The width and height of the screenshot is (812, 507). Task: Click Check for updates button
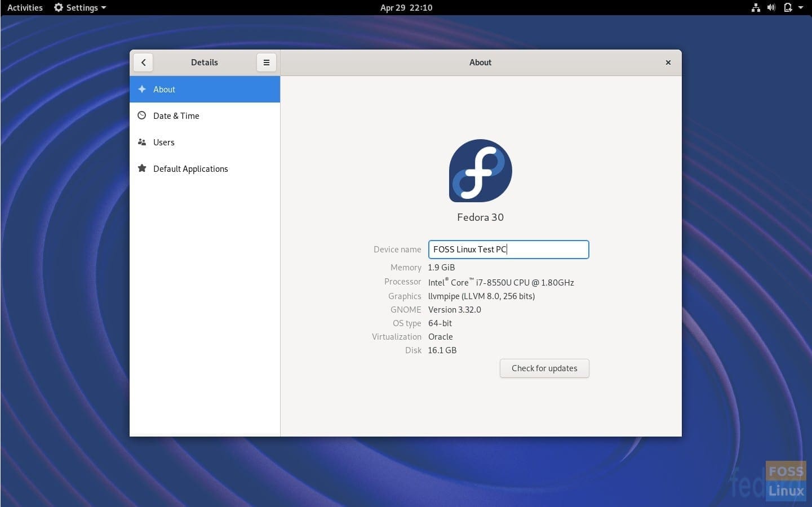(x=544, y=368)
